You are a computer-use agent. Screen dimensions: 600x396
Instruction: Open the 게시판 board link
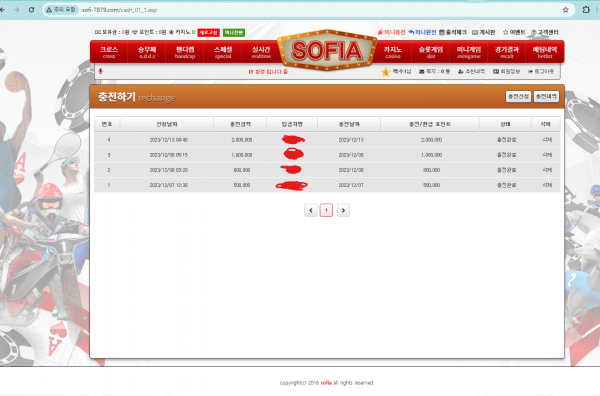[x=484, y=32]
